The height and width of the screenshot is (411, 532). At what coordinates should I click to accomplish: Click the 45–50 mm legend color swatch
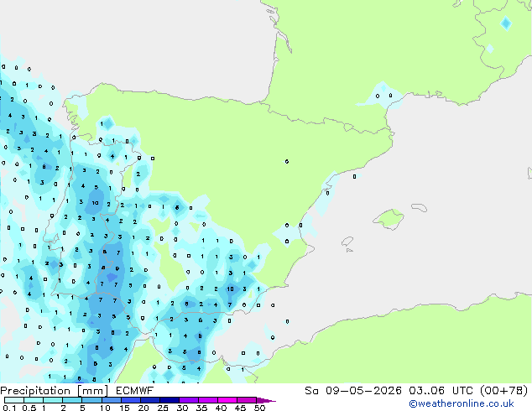[x=247, y=400]
